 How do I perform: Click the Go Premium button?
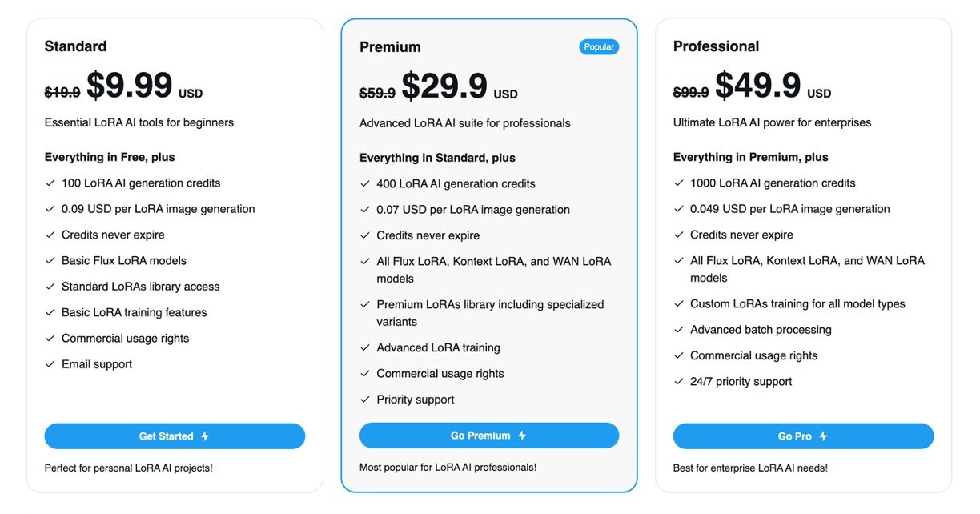click(488, 436)
